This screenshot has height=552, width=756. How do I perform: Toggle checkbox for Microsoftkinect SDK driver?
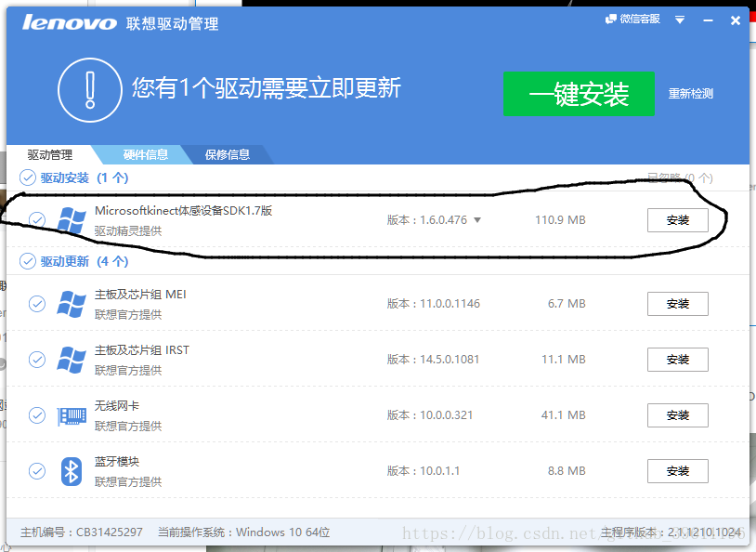pos(37,219)
